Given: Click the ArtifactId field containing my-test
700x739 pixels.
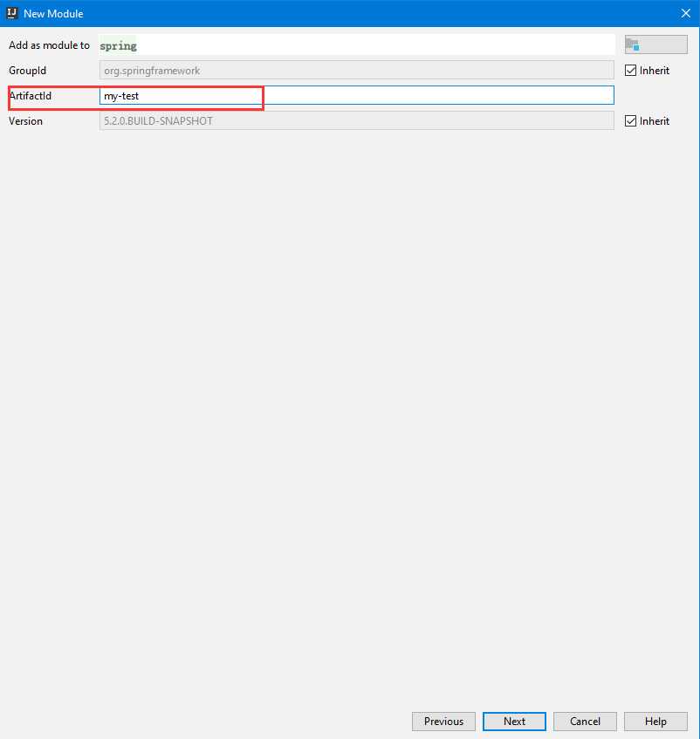Looking at the screenshot, I should [356, 96].
